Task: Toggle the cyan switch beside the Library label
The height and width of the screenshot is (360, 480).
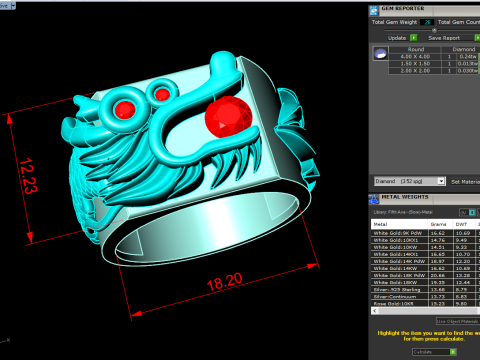Action: [x=472, y=212]
